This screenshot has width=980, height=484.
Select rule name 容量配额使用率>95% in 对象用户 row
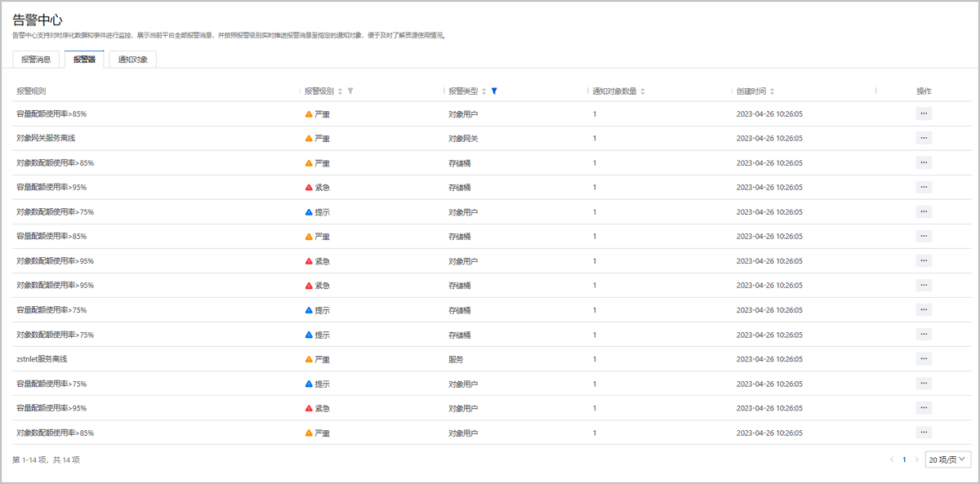click(51, 408)
